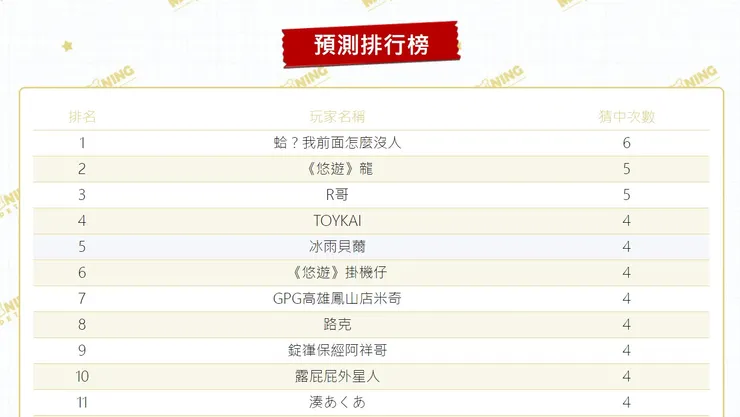Image resolution: width=740 pixels, height=417 pixels.
Task: Click player name TOYKAI
Action: pos(337,221)
